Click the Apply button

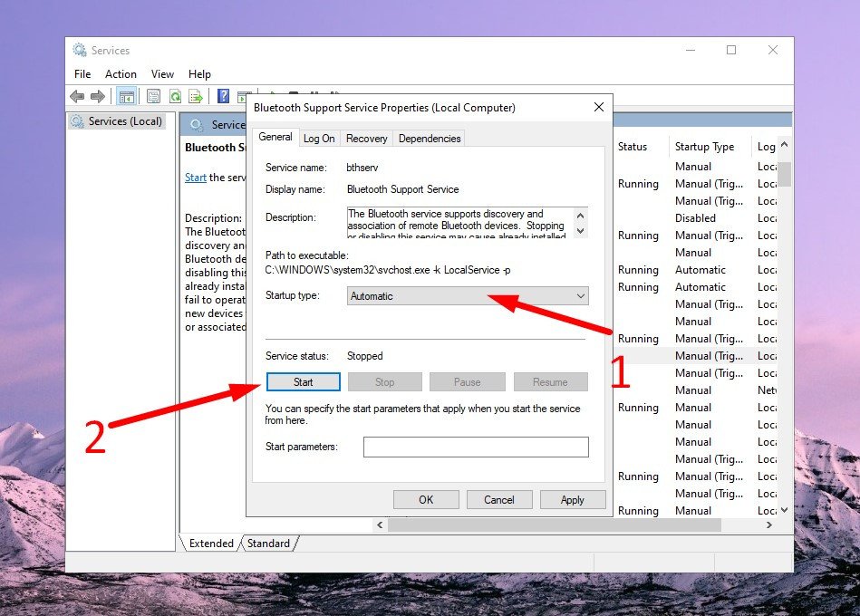pyautogui.click(x=573, y=500)
